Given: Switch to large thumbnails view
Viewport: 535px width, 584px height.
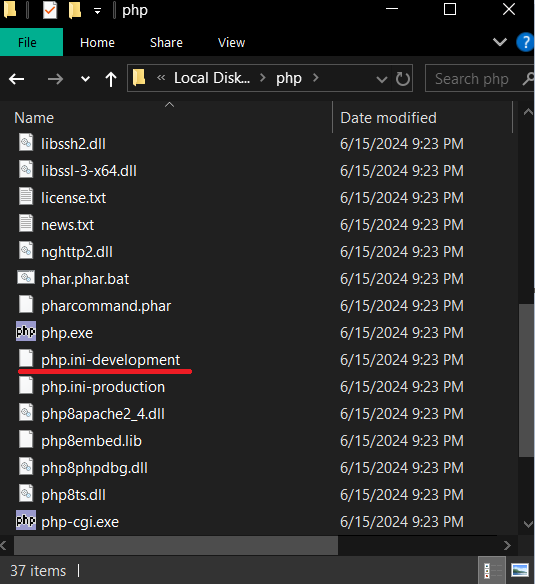Looking at the screenshot, I should click(x=520, y=570).
